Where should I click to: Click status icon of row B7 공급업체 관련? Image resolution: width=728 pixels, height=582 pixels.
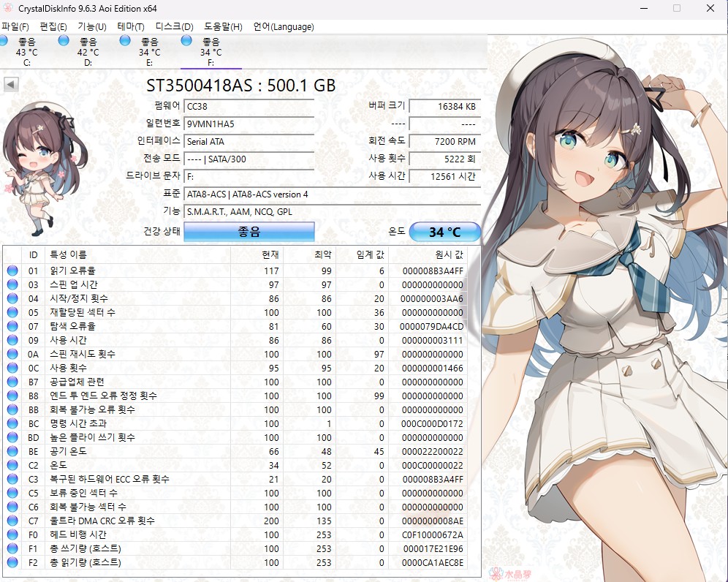tap(12, 382)
